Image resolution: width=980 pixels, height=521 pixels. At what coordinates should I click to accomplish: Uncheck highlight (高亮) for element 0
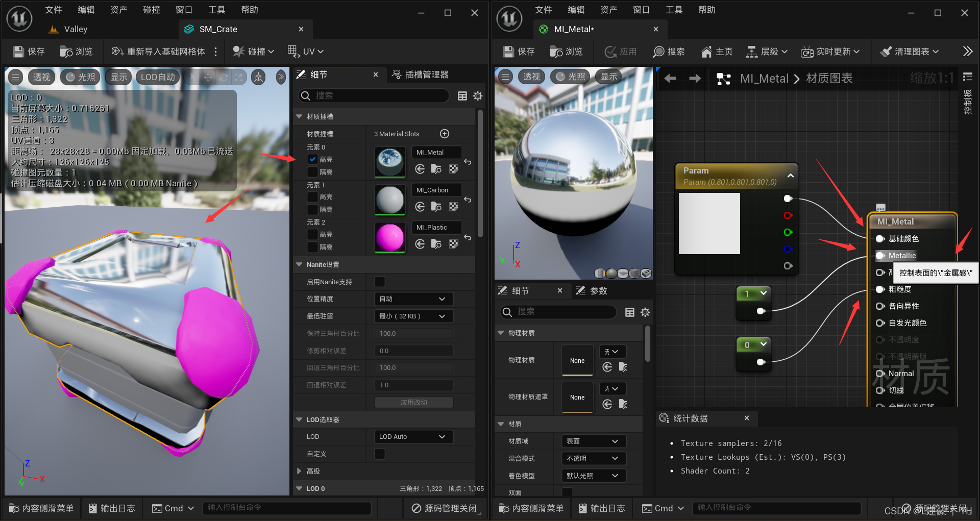click(x=313, y=159)
